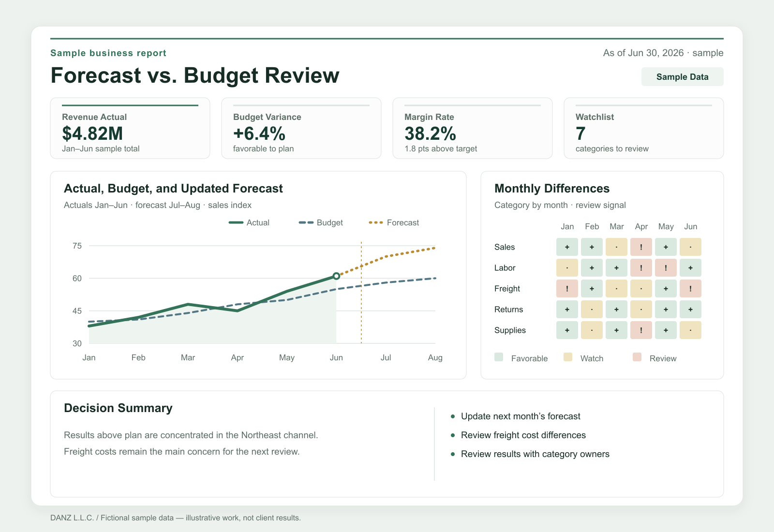Click 'Review freight cost differences' bullet
This screenshot has height=532, width=774.
click(x=523, y=435)
